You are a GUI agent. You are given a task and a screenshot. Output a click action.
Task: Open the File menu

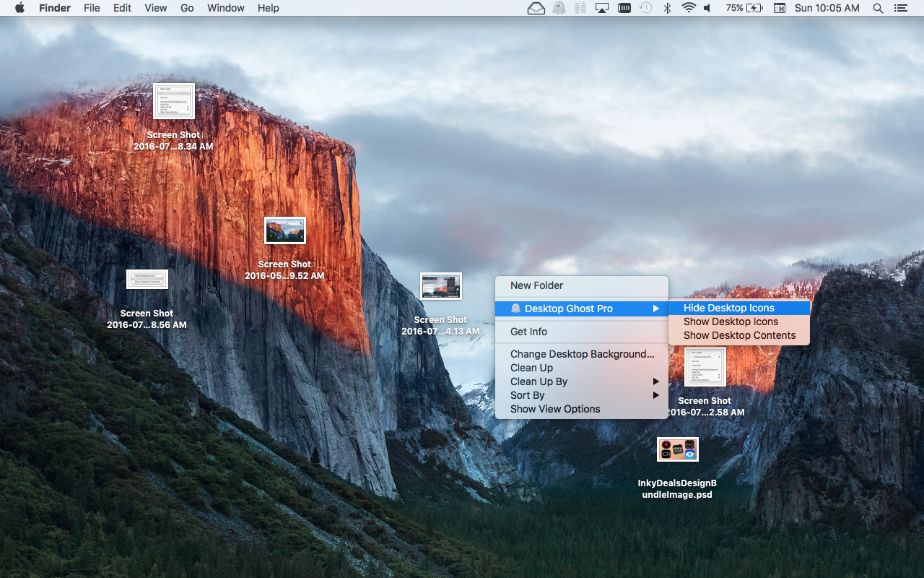(x=92, y=8)
